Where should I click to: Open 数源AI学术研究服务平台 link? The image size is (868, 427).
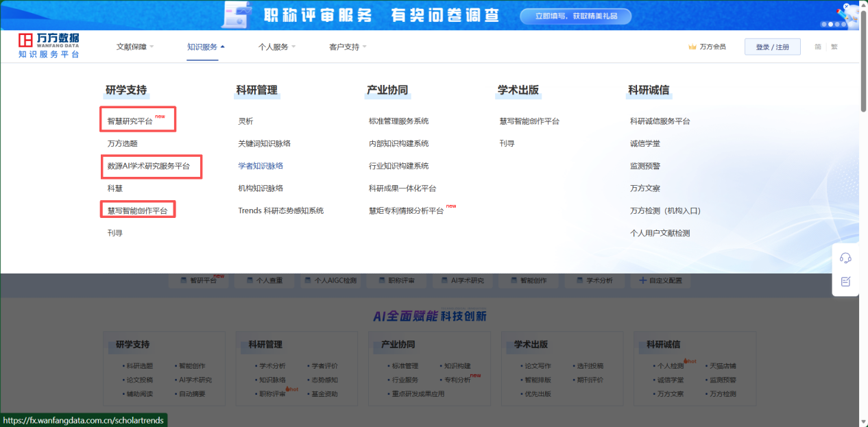[148, 166]
